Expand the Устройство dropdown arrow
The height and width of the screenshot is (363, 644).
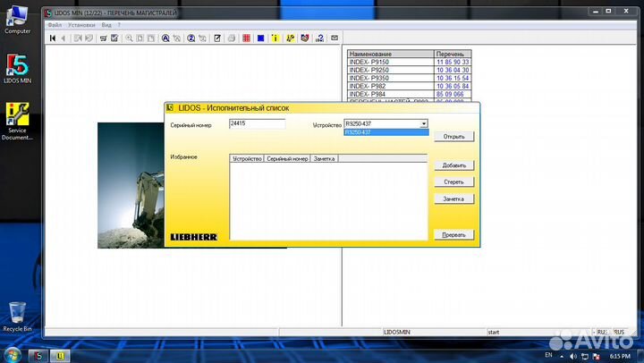pos(424,124)
